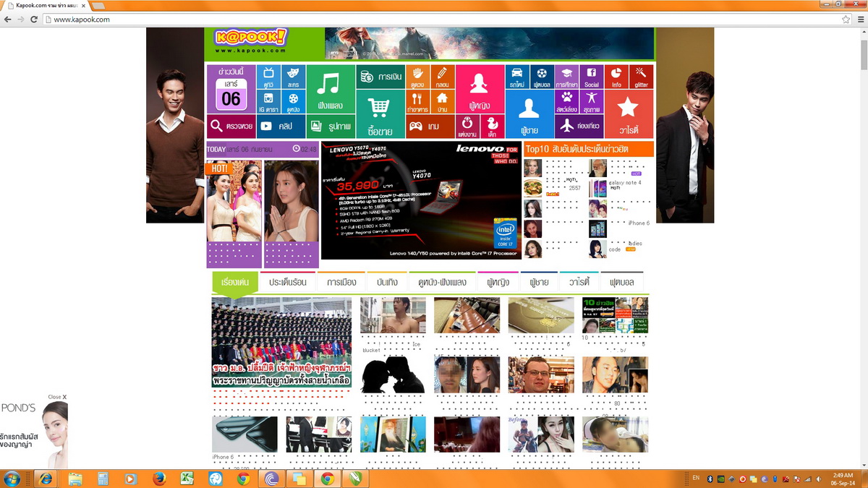Open the ท่องเที่ยว airplane tile
The width and height of the screenshot is (868, 488).
click(579, 126)
